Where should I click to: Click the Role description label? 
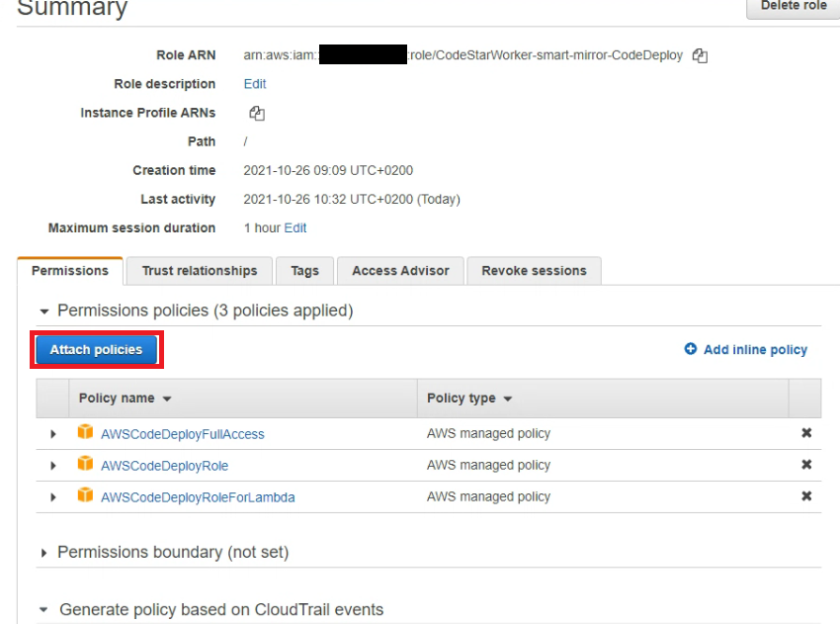pos(164,84)
